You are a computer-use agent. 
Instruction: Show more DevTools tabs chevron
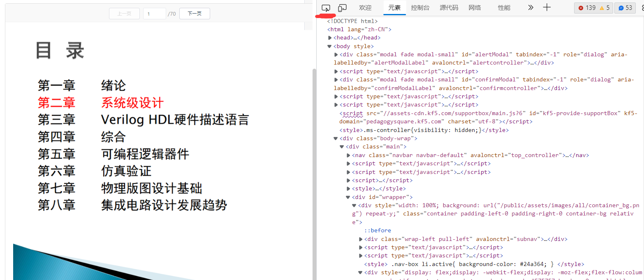tap(530, 7)
